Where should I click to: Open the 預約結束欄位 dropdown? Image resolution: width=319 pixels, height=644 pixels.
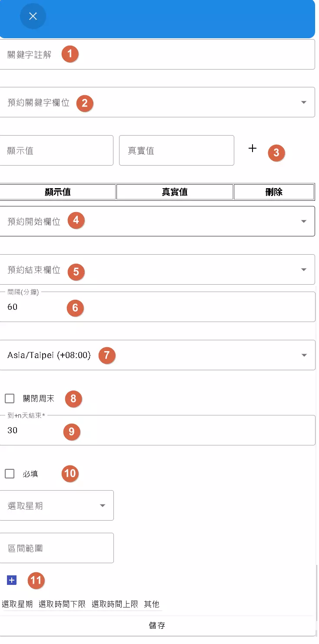point(156,269)
